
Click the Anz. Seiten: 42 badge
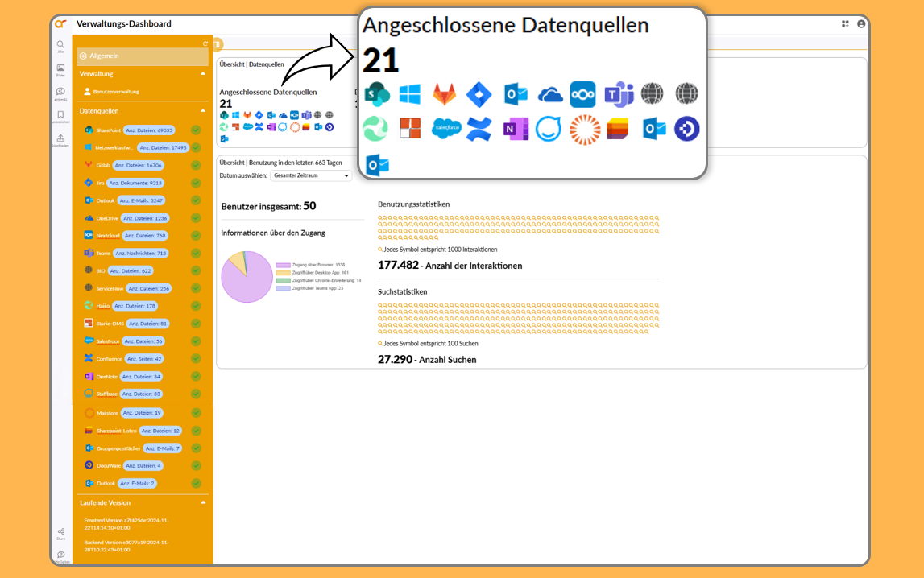pyautogui.click(x=143, y=358)
